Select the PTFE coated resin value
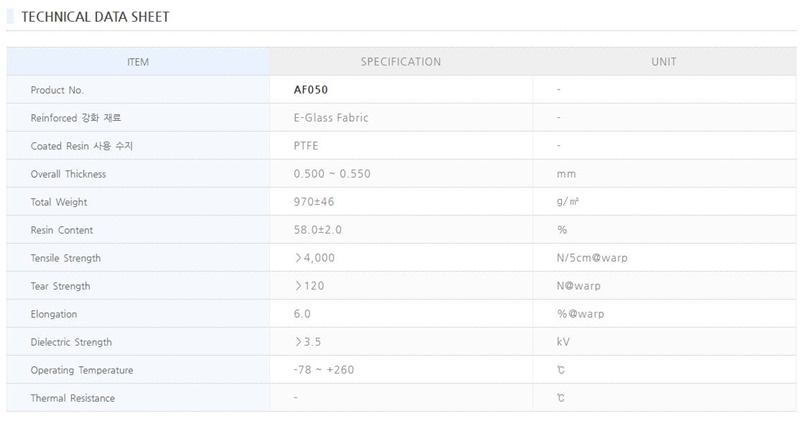The image size is (800, 423). [x=306, y=146]
